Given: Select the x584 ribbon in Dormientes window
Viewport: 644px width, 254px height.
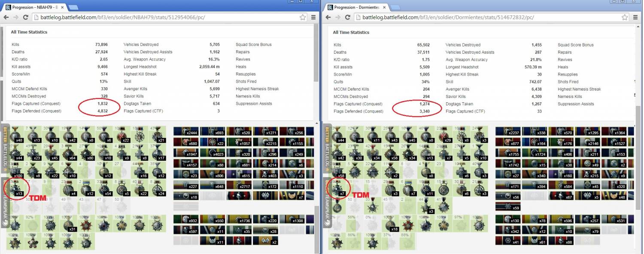Looking at the screenshot, I should (x=561, y=185).
